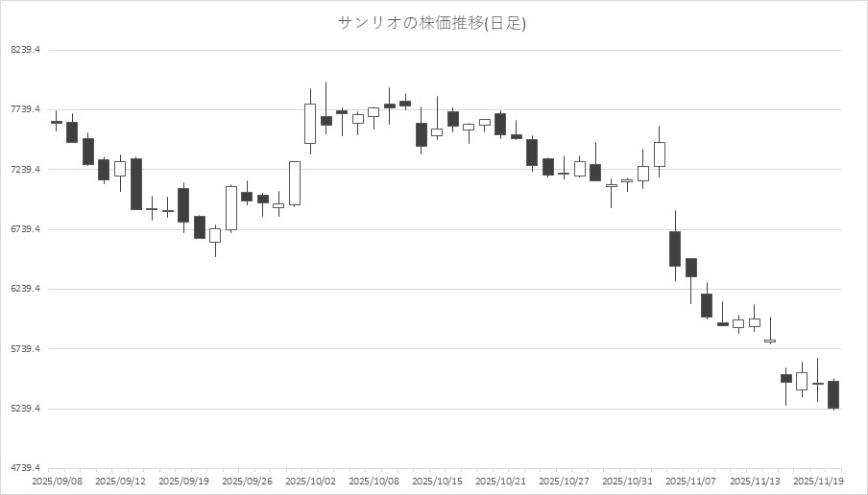The width and height of the screenshot is (868, 495).
Task: Select the 2025/10/15 date label
Action: [437, 481]
